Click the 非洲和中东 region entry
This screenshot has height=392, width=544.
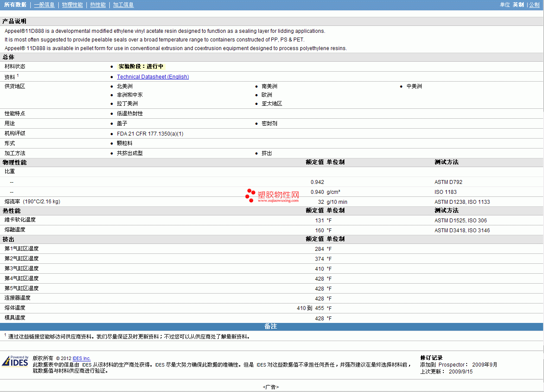point(130,95)
